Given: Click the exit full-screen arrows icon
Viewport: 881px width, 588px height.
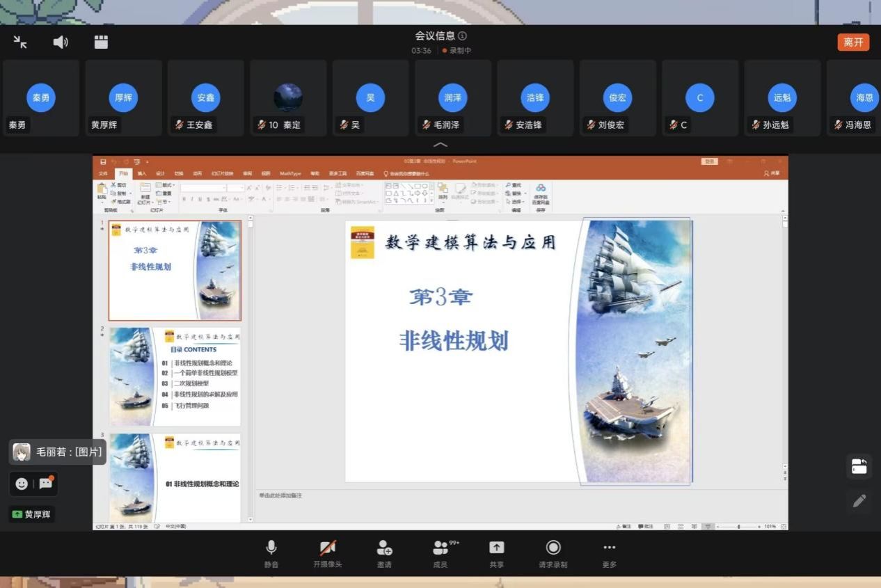Looking at the screenshot, I should 20,42.
